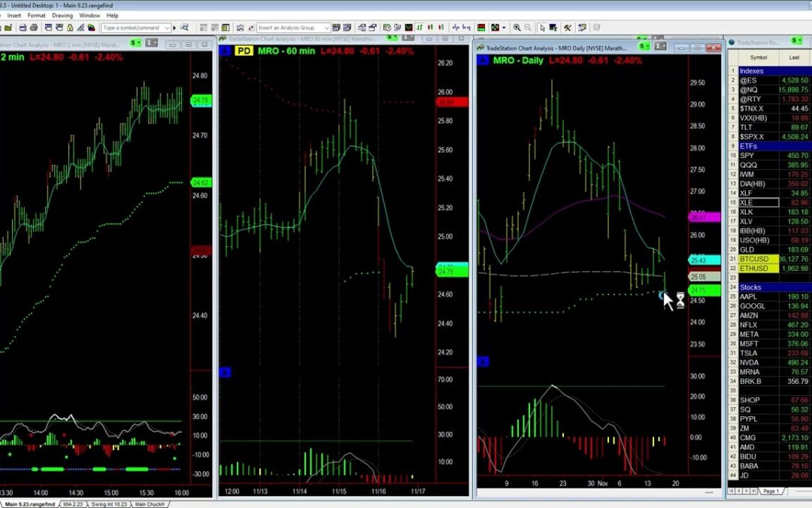Click the green S icon on 2 min chart window
812x508 pixels.
135,43
